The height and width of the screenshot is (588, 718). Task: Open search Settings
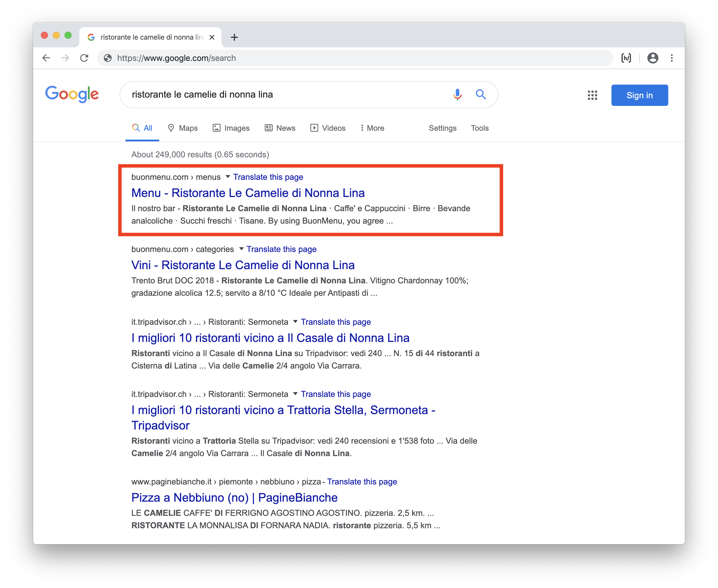pyautogui.click(x=442, y=128)
